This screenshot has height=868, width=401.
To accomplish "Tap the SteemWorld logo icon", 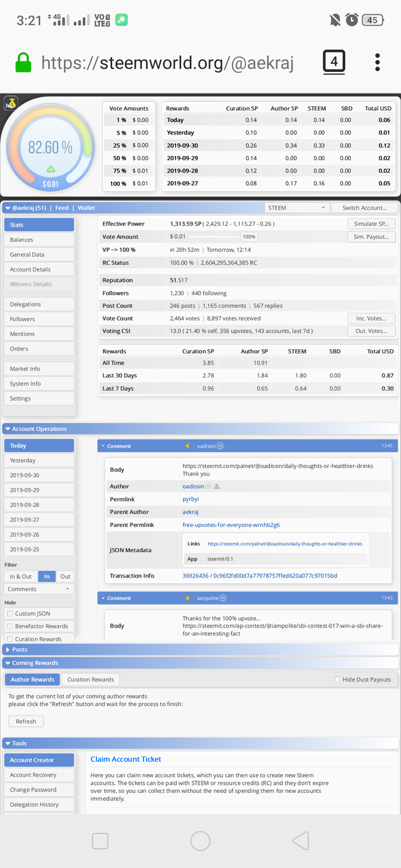I will pos(11,104).
